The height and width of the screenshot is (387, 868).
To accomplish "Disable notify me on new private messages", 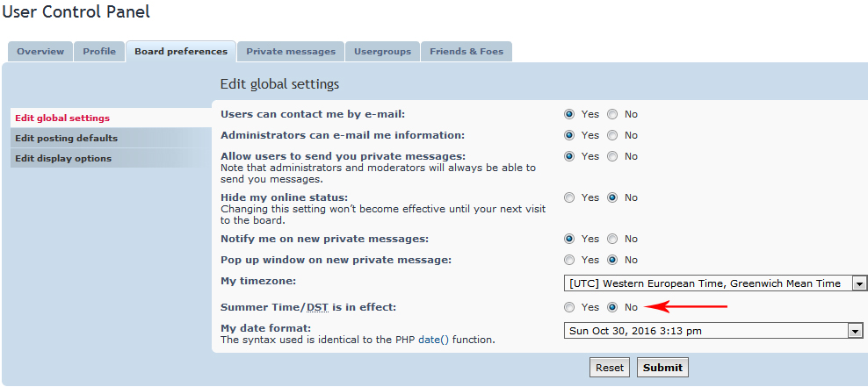I will (612, 239).
